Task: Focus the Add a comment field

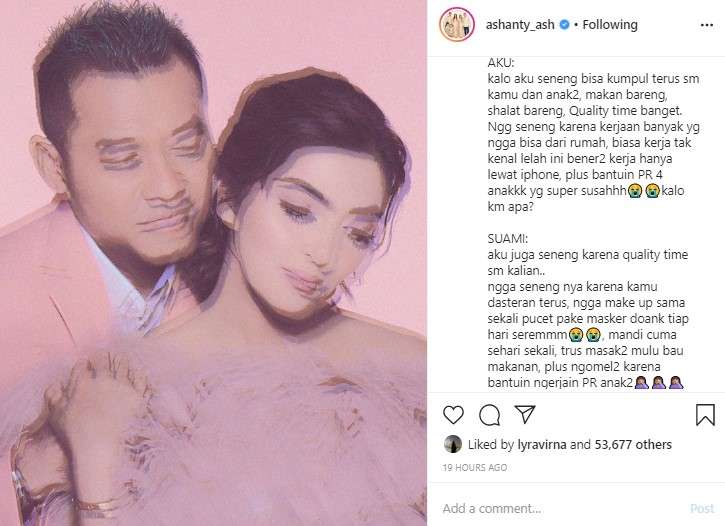Action: [x=559, y=508]
